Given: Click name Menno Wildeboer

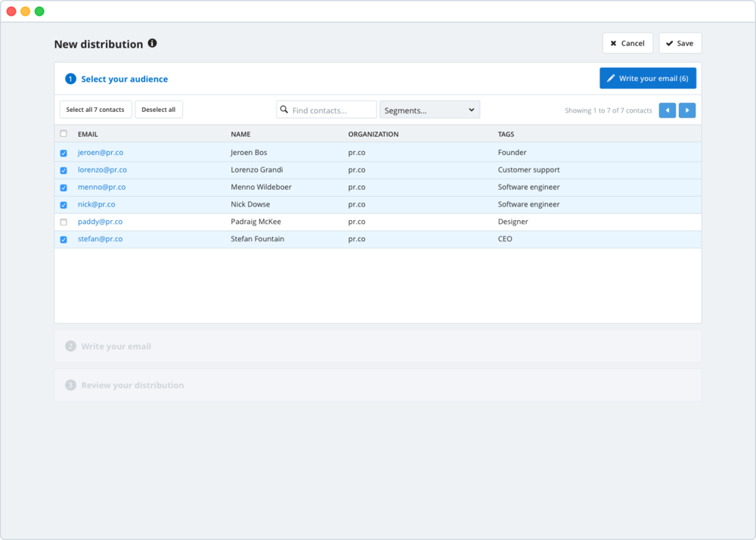Looking at the screenshot, I should coord(261,187).
